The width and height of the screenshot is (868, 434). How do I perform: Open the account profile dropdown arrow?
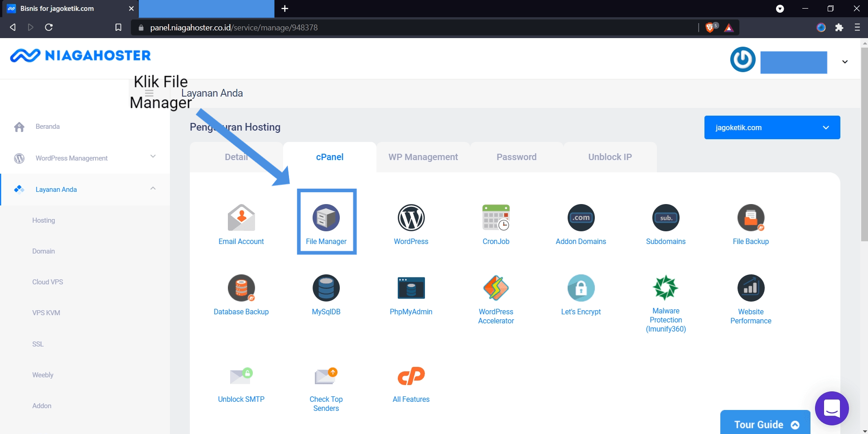pyautogui.click(x=844, y=62)
